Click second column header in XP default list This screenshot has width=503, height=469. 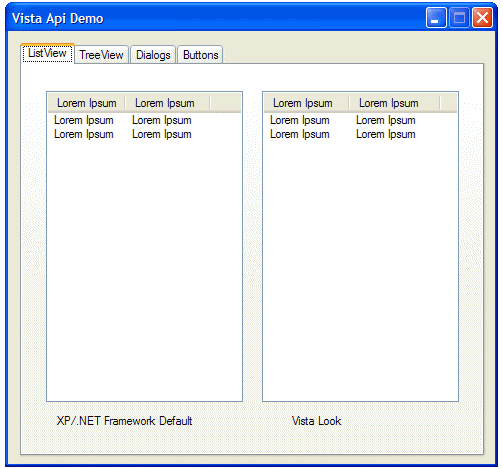pos(168,103)
